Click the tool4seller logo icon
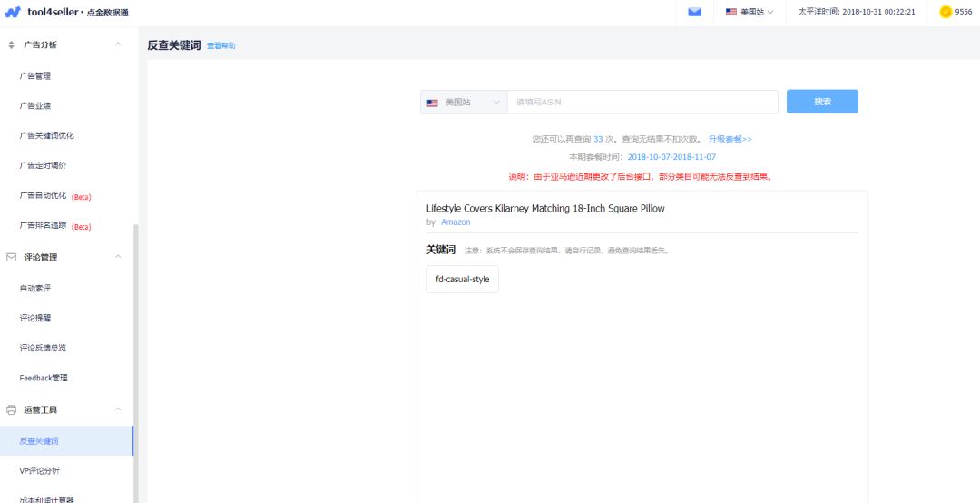 pos(13,12)
